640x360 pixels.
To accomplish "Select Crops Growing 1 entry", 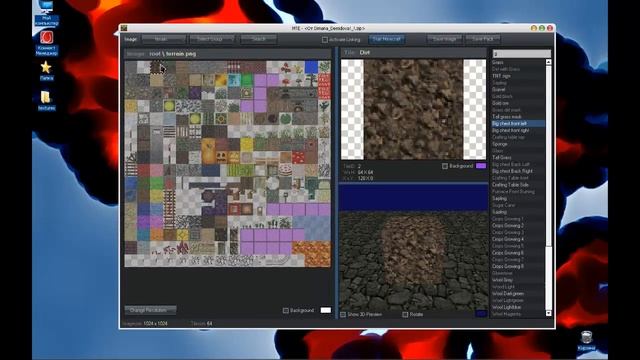I will point(518,219).
